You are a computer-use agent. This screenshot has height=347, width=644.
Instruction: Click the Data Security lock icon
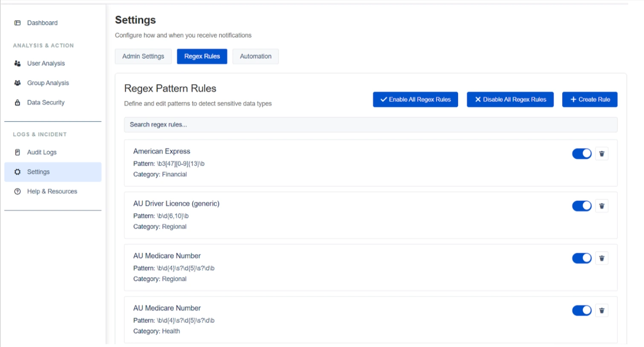click(x=17, y=103)
